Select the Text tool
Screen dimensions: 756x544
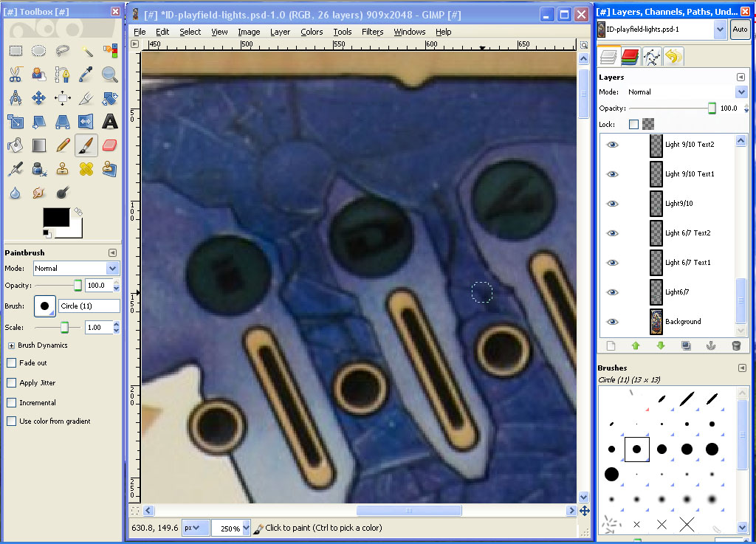(x=110, y=121)
